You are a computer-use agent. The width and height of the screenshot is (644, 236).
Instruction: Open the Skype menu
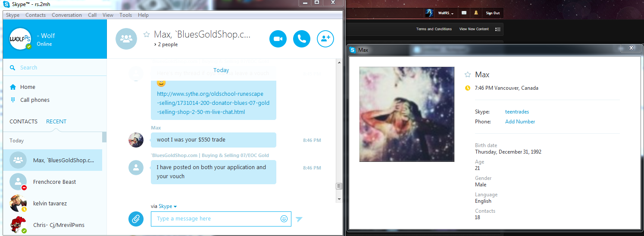click(13, 15)
